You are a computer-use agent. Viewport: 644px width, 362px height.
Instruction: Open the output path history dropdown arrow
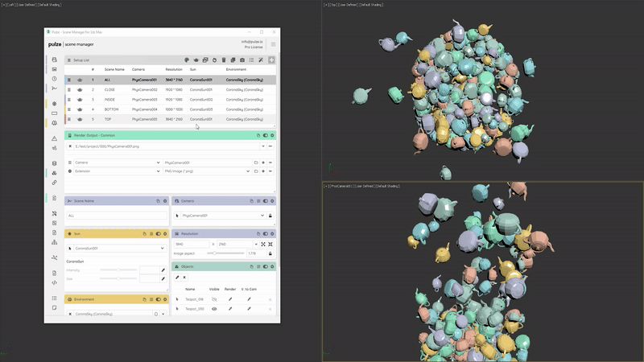pyautogui.click(x=263, y=146)
